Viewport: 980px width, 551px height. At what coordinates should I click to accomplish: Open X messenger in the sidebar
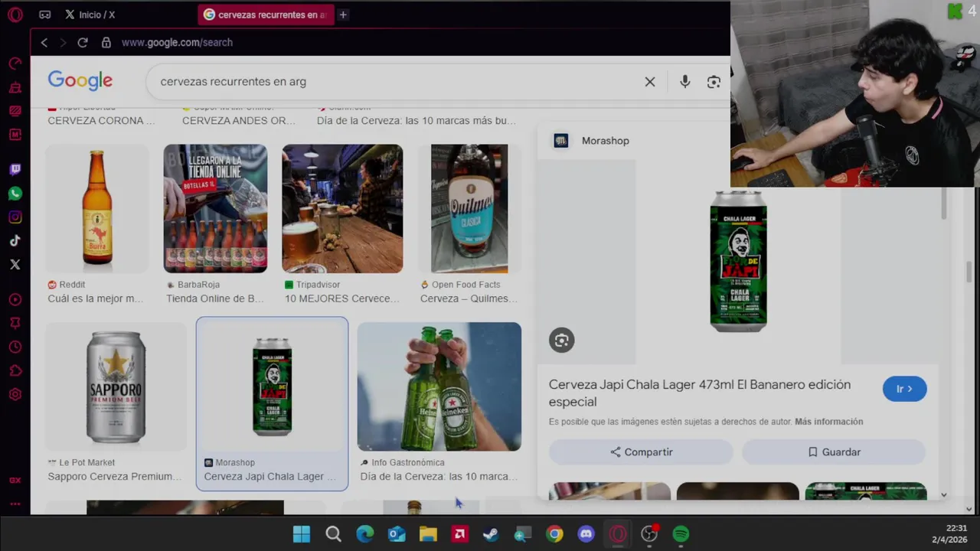[x=15, y=264]
